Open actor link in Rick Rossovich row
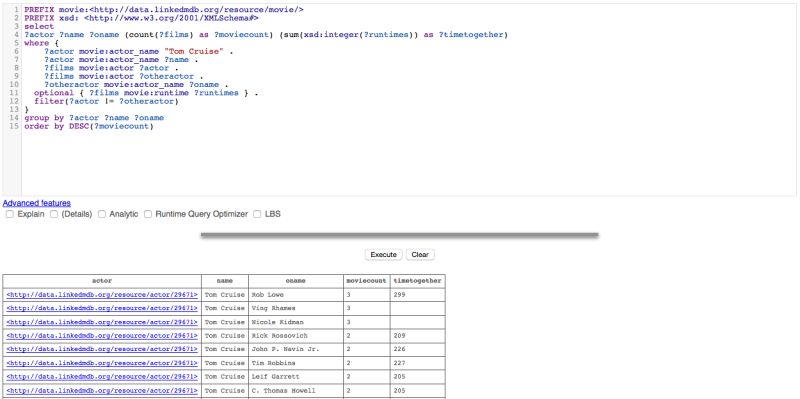The width and height of the screenshot is (800, 399). pos(102,336)
